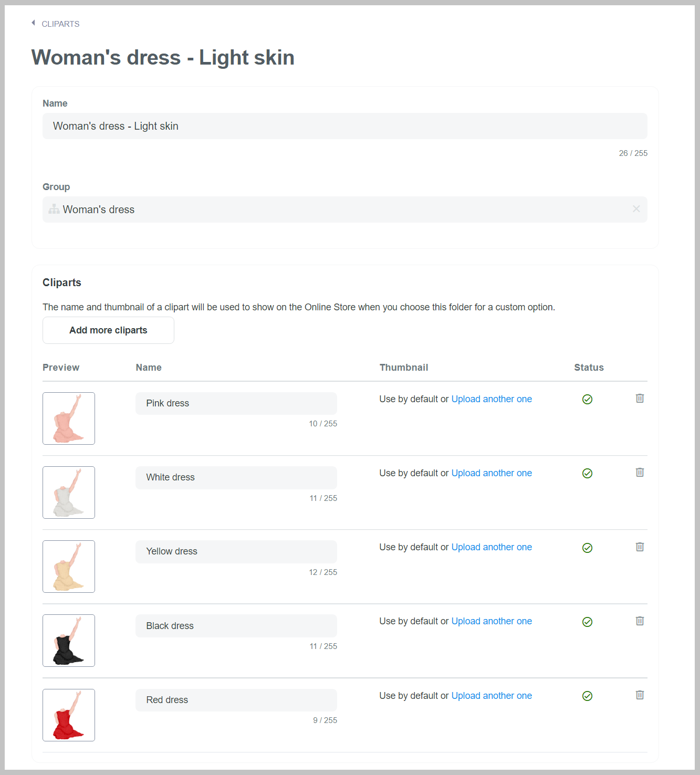This screenshot has height=775, width=700.
Task: Edit the Yellow dress name field
Action: (236, 551)
